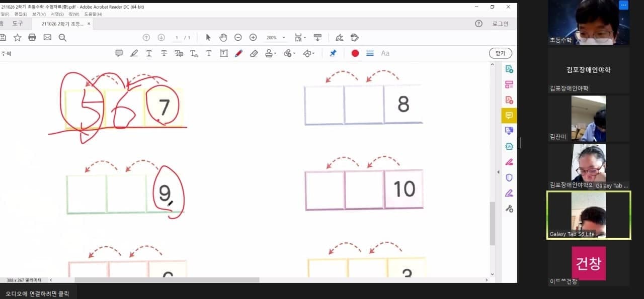Click the page number input field
Screen dimensions: 644x299
click(x=178, y=38)
